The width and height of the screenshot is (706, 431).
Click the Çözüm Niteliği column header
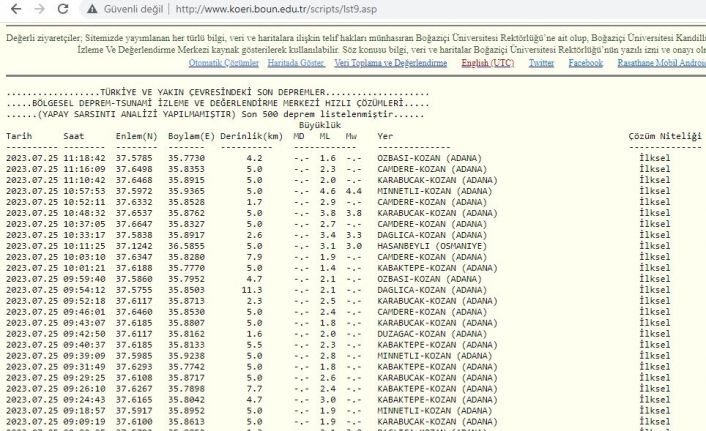click(x=664, y=136)
